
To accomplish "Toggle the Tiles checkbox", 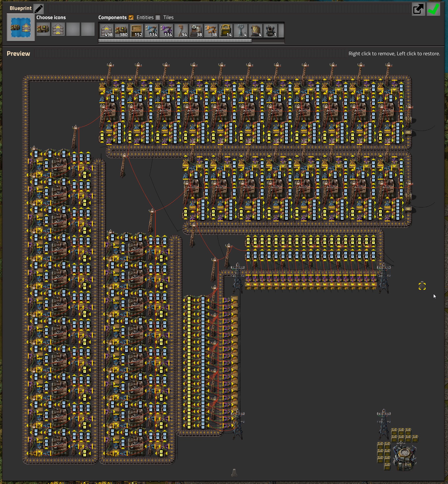I will [158, 17].
